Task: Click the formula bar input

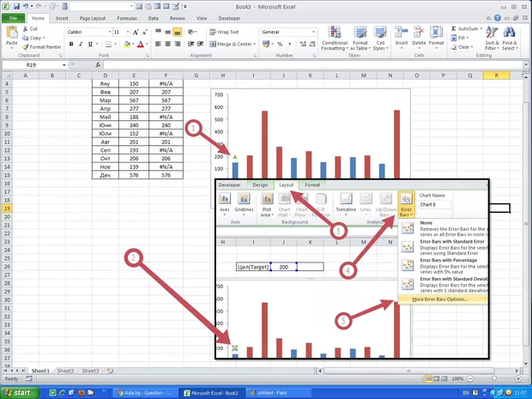Action: pos(313,65)
